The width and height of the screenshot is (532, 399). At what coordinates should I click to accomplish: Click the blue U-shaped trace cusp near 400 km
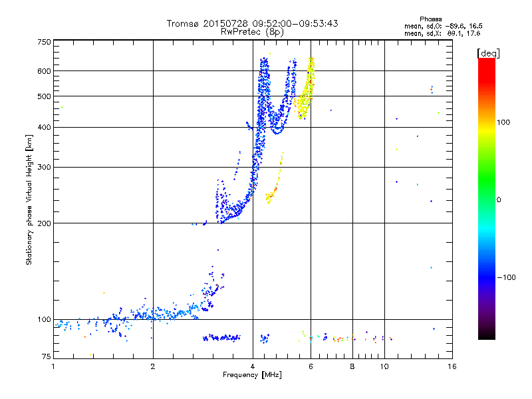277,129
